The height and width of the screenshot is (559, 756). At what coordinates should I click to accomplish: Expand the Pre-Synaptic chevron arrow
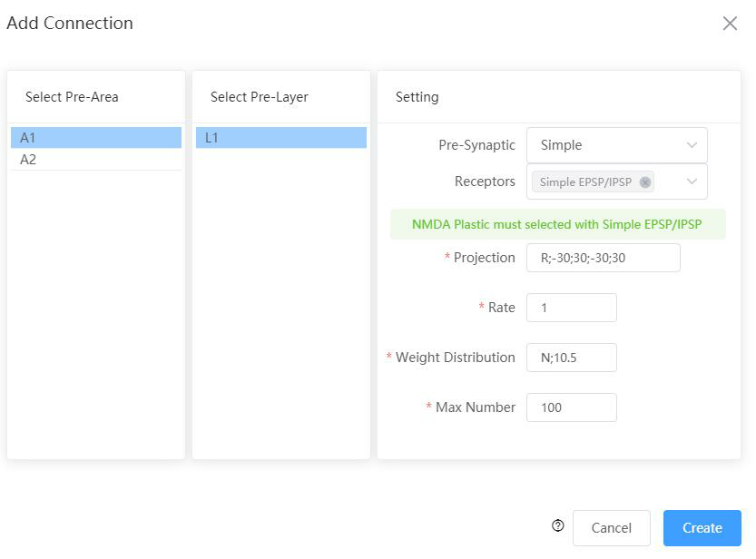692,145
